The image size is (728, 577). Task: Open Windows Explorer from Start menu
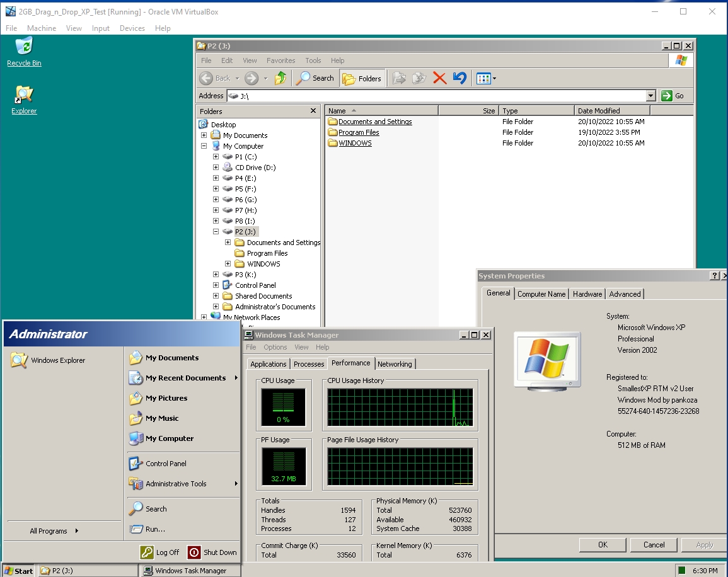tap(49, 360)
